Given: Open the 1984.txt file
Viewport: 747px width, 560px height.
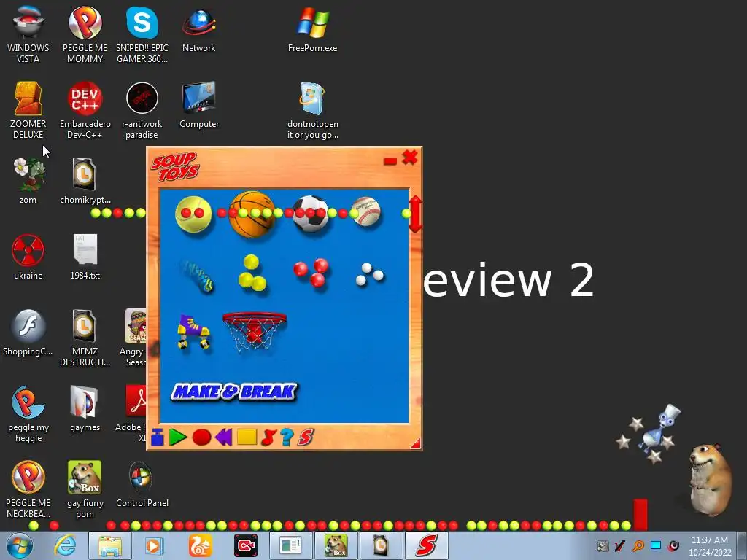Looking at the screenshot, I should pyautogui.click(x=85, y=257).
